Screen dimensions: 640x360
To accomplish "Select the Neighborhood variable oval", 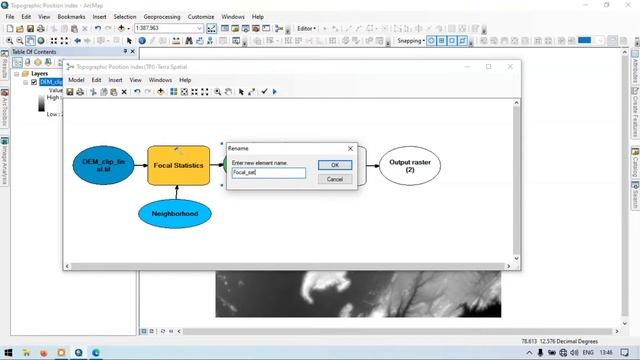I will [x=175, y=214].
